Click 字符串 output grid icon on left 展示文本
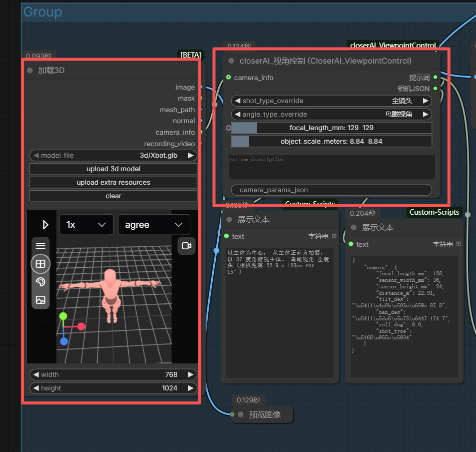476x452 pixels. (x=334, y=236)
